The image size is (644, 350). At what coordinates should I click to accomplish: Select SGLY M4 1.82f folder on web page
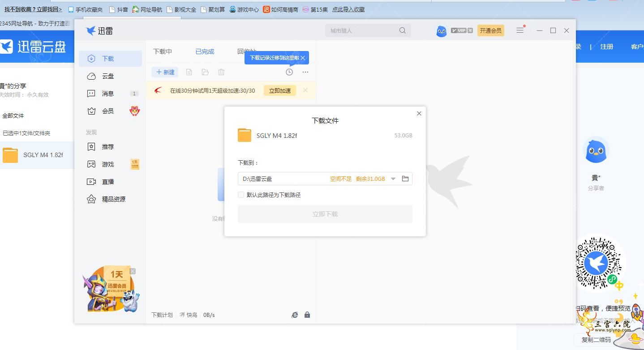[37, 155]
